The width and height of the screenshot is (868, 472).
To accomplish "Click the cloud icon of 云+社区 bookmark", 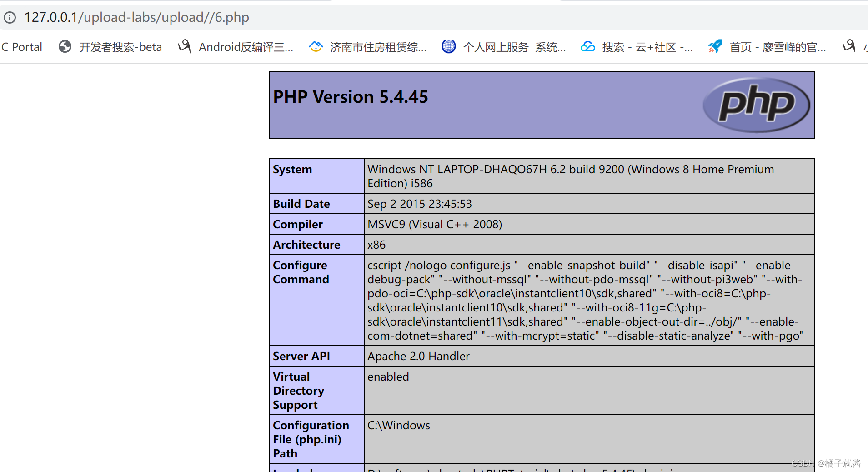I will (x=587, y=46).
